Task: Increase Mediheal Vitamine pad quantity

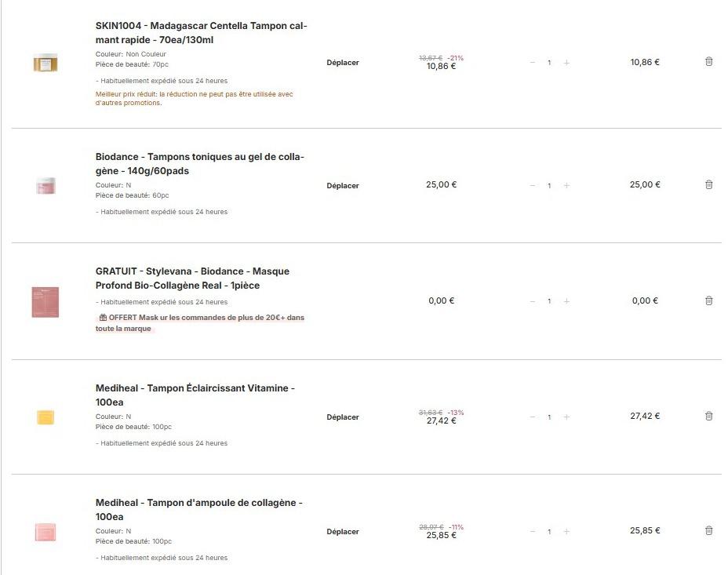Action: tap(566, 417)
